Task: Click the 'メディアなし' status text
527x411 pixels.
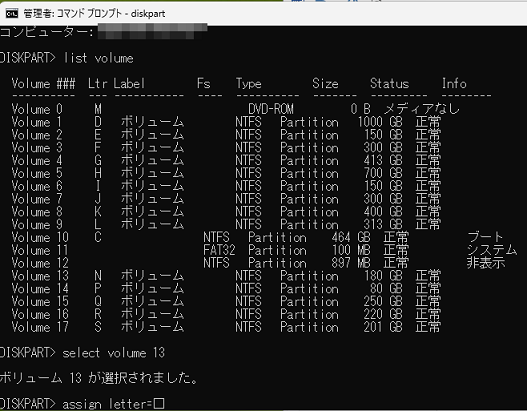Action: point(421,109)
